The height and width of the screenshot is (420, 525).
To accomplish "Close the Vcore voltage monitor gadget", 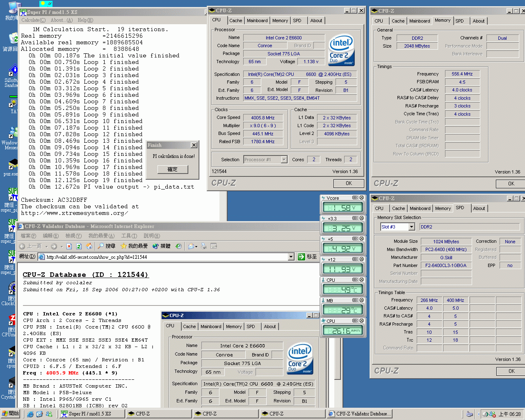I will (x=362, y=198).
